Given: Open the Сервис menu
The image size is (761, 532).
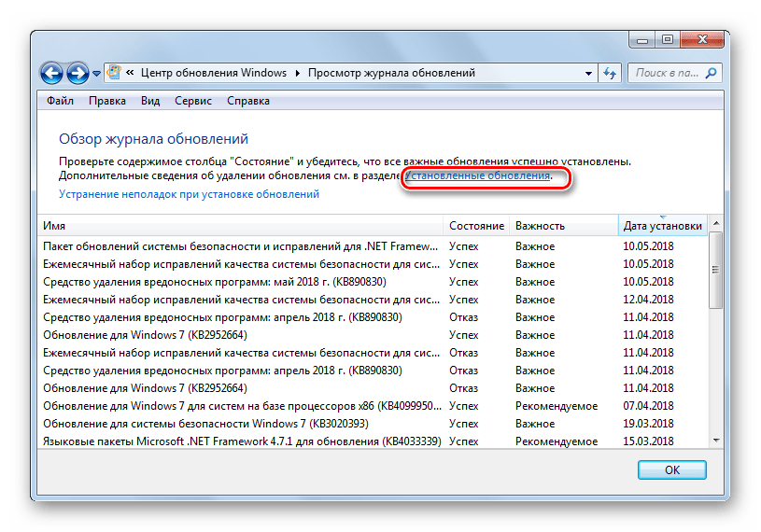Looking at the screenshot, I should [193, 101].
